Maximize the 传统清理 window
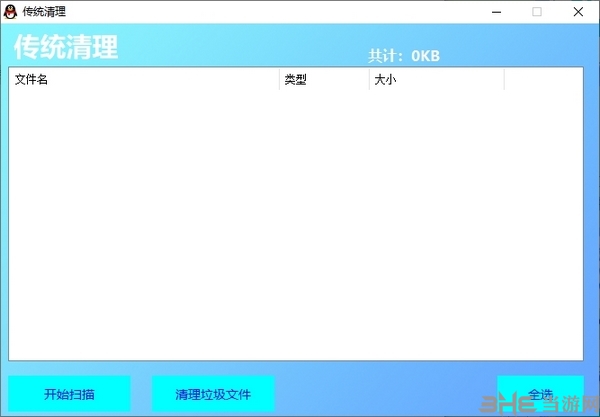This screenshot has height=417, width=600. coord(537,12)
